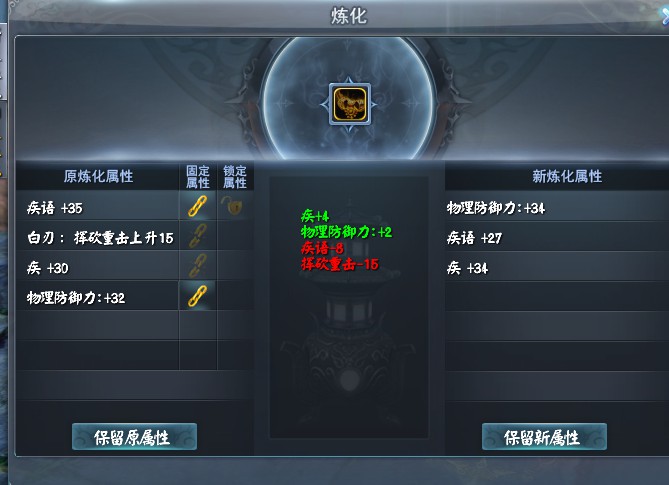Select new attribute row 物理防御力:+34

[557, 208]
